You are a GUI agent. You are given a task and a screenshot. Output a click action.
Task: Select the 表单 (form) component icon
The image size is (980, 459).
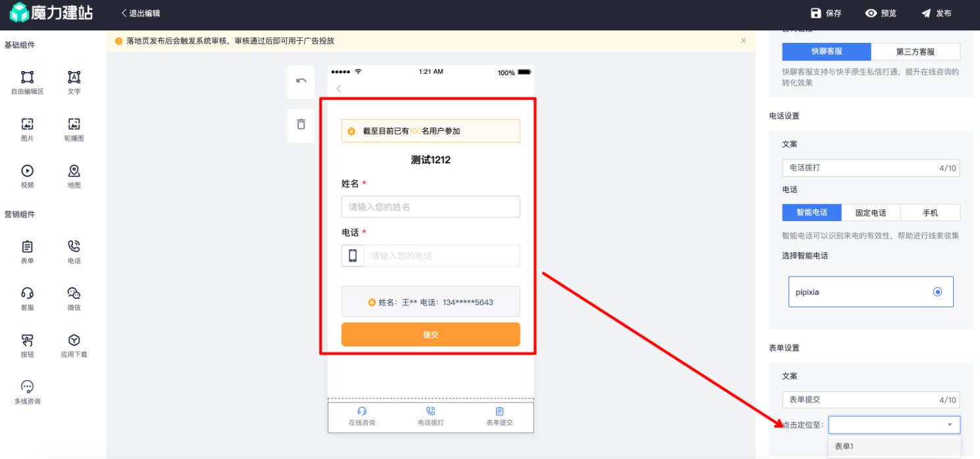tap(27, 252)
